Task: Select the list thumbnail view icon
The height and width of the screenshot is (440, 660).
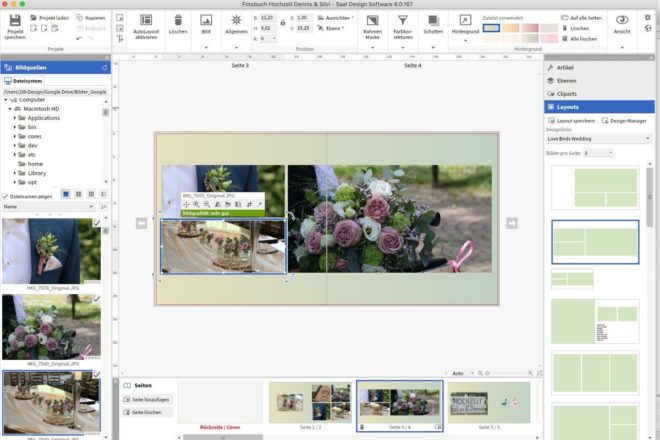Action: 104,194
